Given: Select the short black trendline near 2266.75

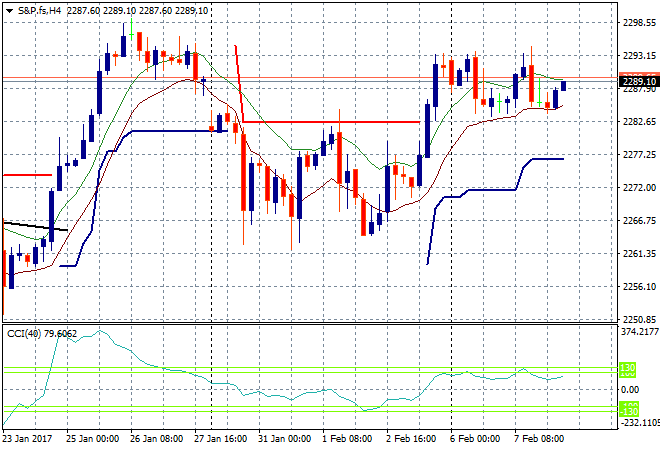Looking at the screenshot, I should (35, 226).
